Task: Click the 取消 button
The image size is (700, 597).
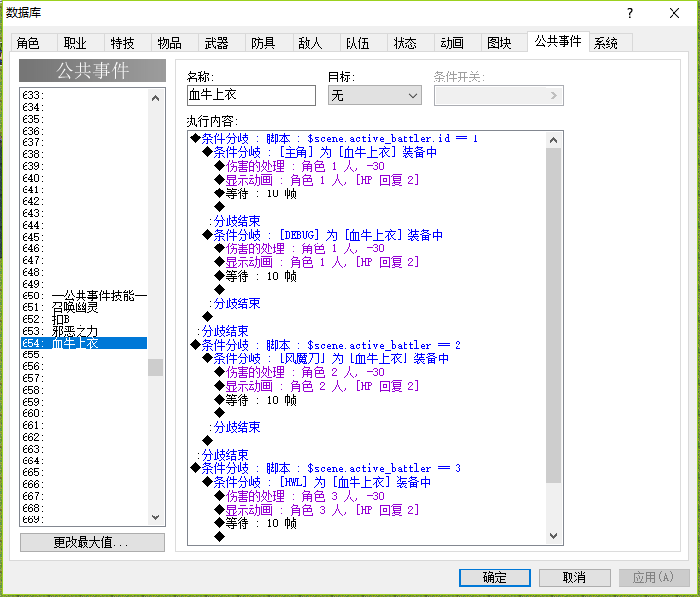Action: pyautogui.click(x=574, y=577)
